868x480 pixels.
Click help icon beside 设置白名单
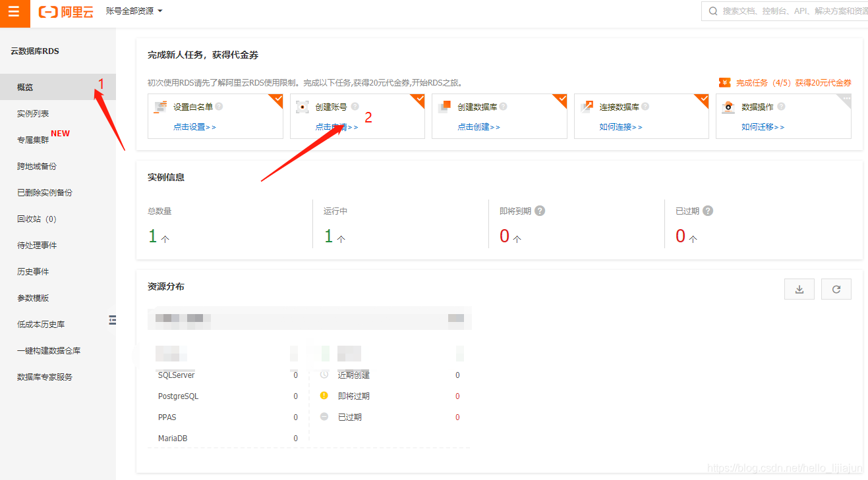pyautogui.click(x=219, y=106)
